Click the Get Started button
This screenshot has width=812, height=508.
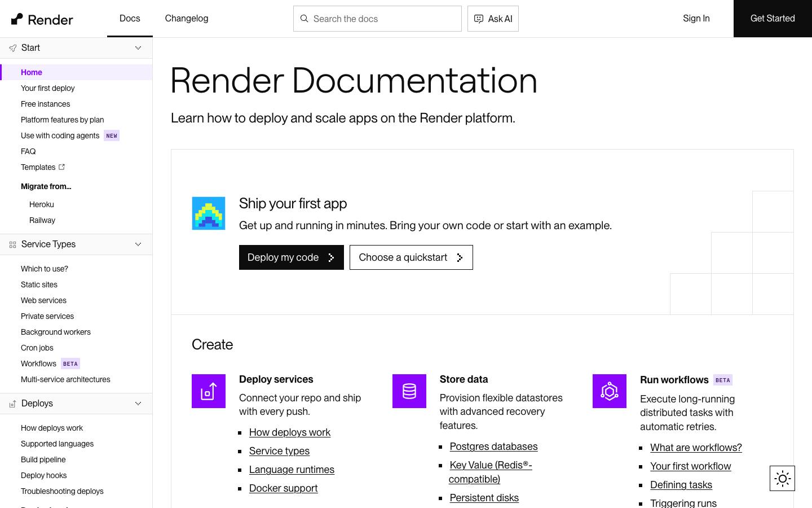click(773, 19)
